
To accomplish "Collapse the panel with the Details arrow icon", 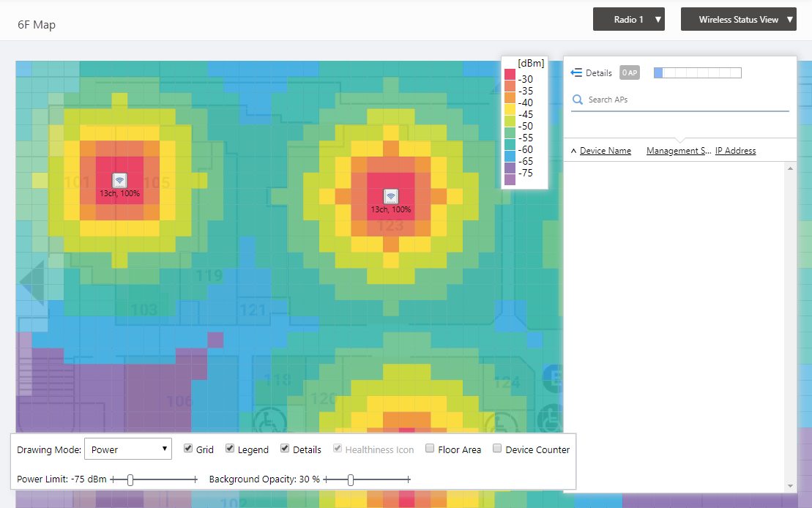I will pos(576,72).
